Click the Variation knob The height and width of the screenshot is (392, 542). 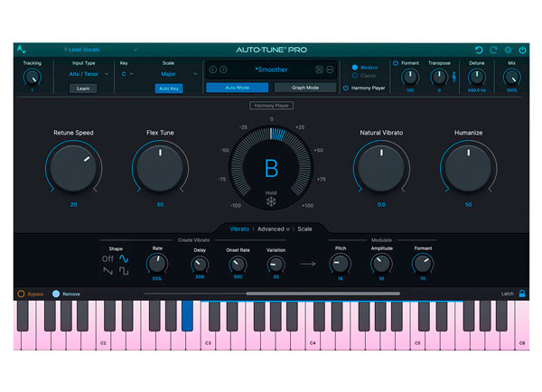pyautogui.click(x=276, y=265)
